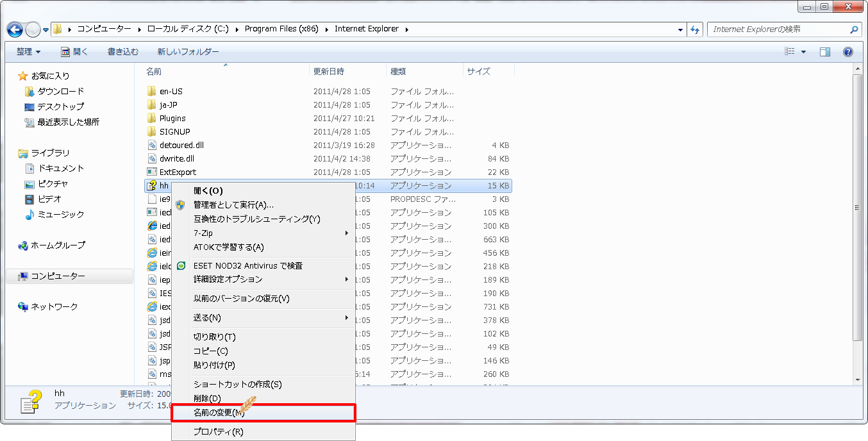Create a folder with 新しいフォルダー

(x=188, y=52)
